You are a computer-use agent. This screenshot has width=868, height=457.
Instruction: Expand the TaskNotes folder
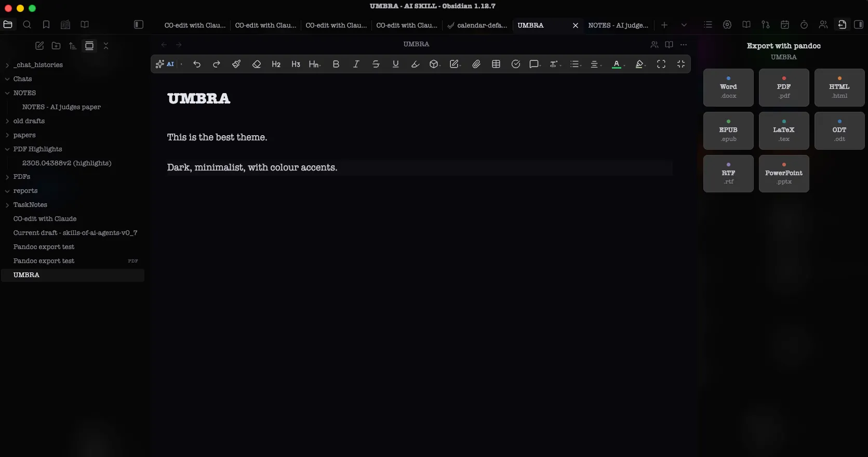[30, 205]
